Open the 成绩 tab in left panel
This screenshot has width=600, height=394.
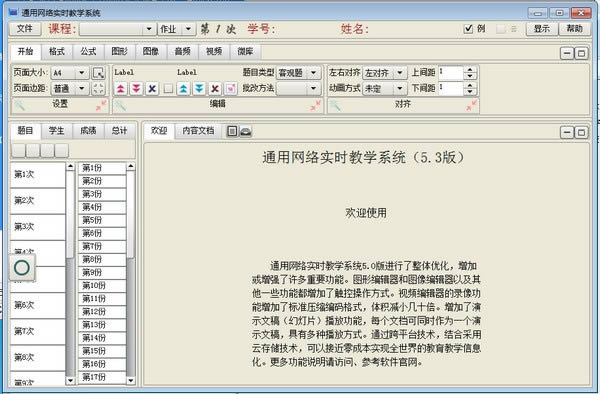[88, 131]
